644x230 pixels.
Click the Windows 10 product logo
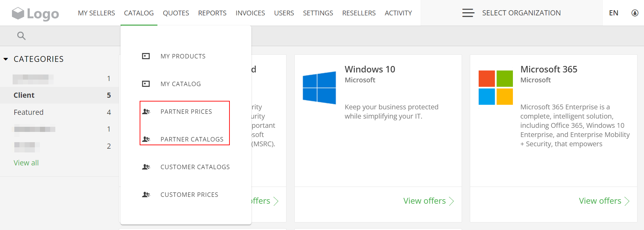pyautogui.click(x=319, y=87)
